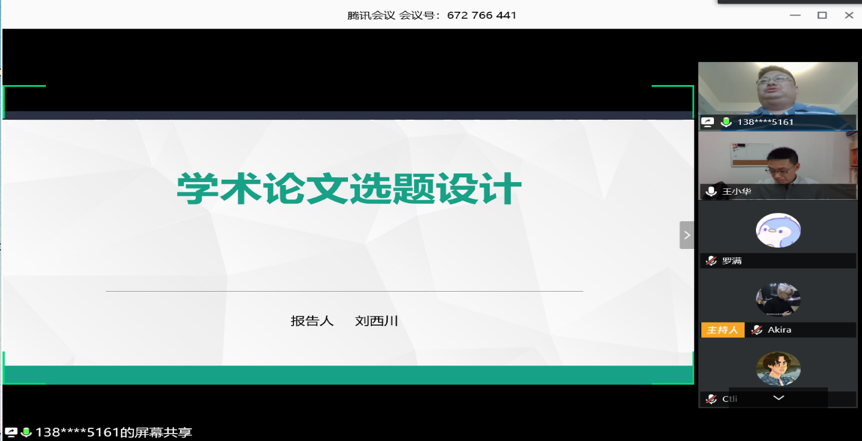Viewport: 862px width, 441px height.
Task: Click the 主持人 host badge
Action: (722, 330)
